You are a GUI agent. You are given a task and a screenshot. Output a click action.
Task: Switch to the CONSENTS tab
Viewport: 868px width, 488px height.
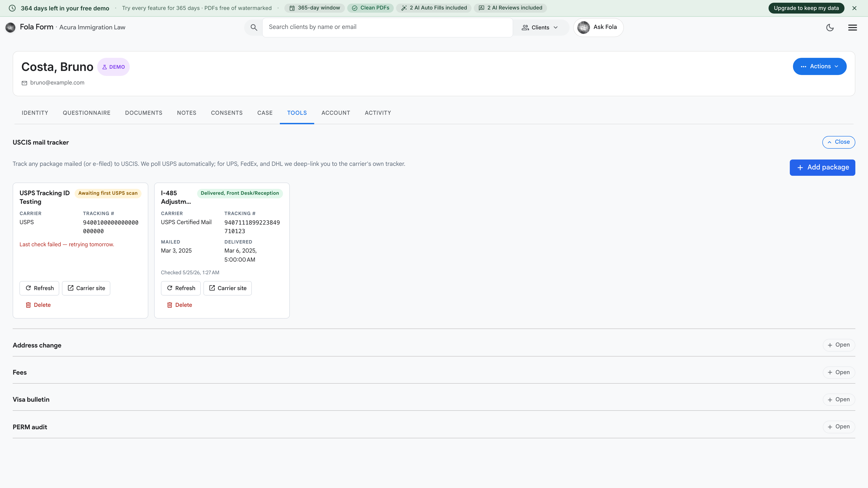227,113
